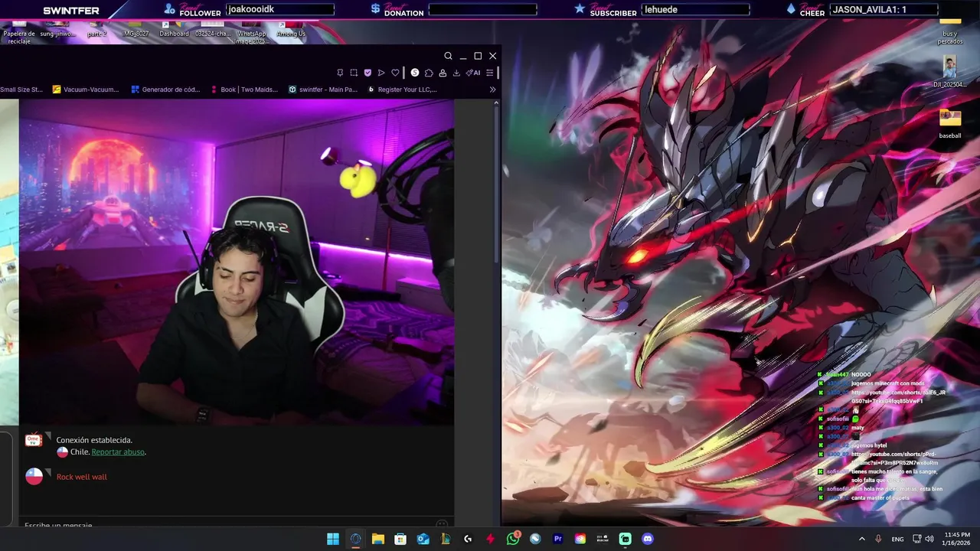Viewport: 980px width, 551px height.
Task: Activate the snapshot selection tool icon
Action: click(x=354, y=73)
